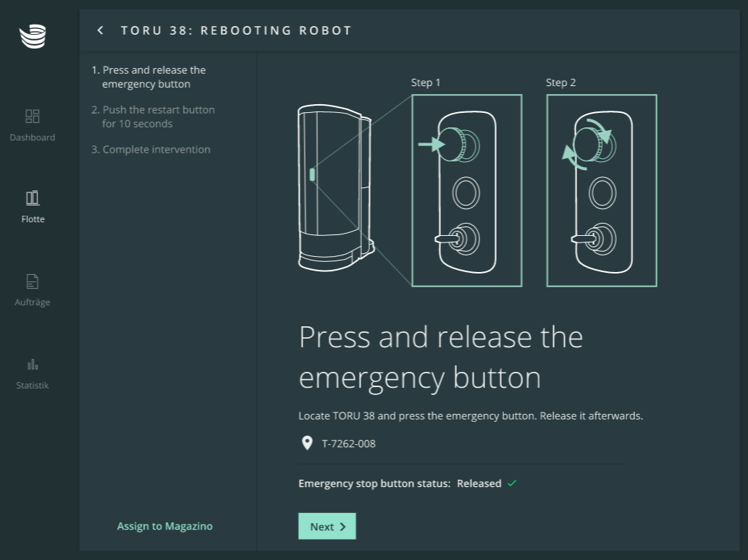
Task: Open the Dashboard icon in sidebar
Action: pos(33,116)
